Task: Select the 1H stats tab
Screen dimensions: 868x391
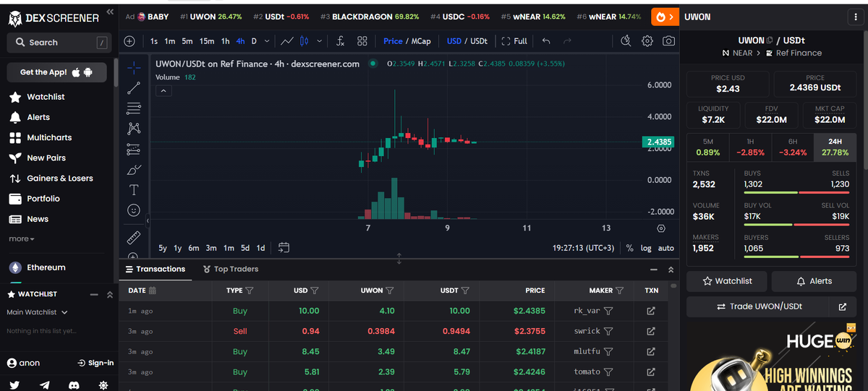Action: [x=750, y=147]
